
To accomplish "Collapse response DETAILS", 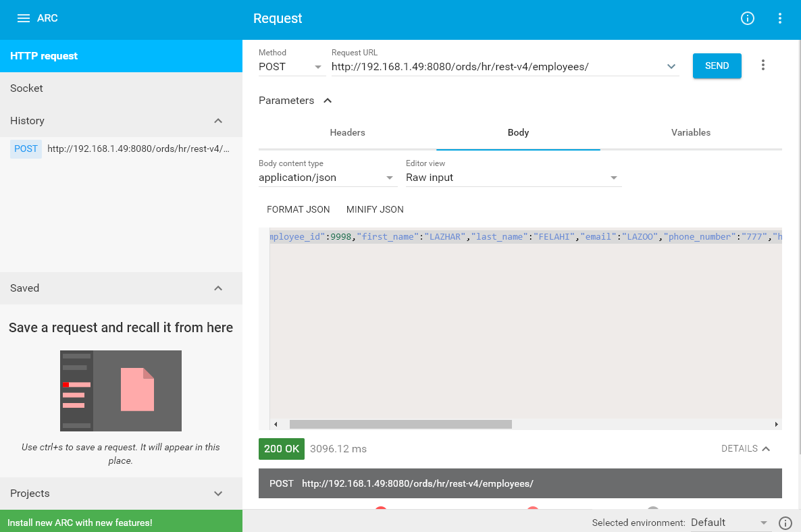I will [x=746, y=449].
